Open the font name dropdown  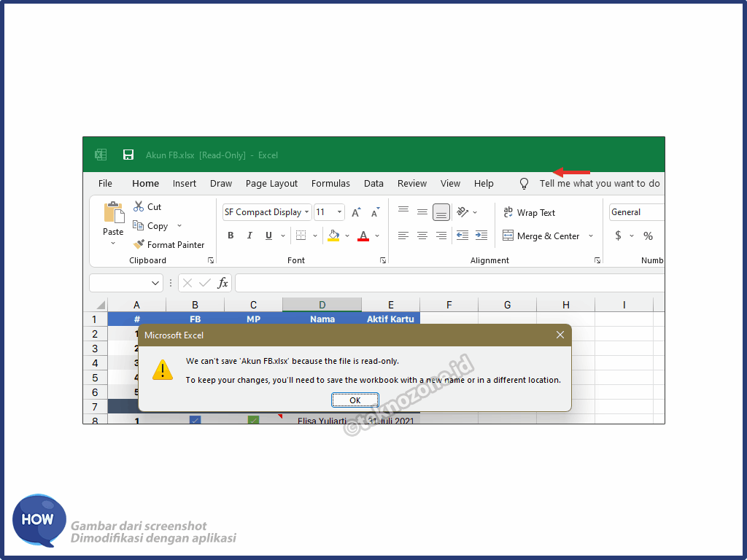pyautogui.click(x=307, y=212)
